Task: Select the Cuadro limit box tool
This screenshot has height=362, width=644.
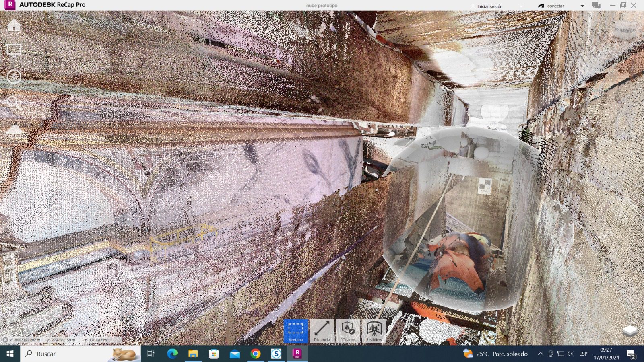Action: [x=348, y=331]
